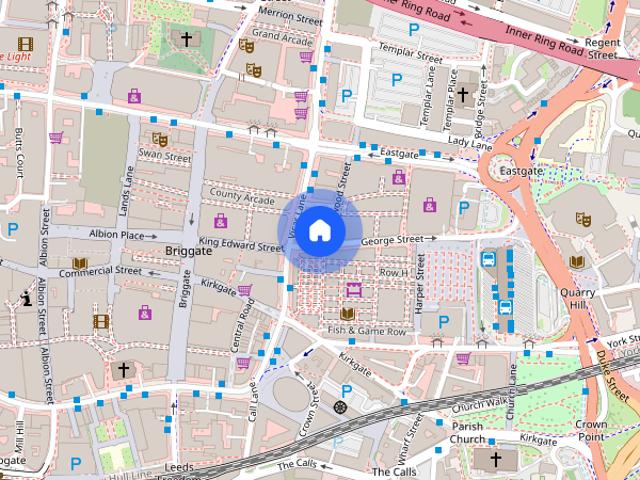
Task: Click the Eastgate roundabout label
Action: click(522, 170)
